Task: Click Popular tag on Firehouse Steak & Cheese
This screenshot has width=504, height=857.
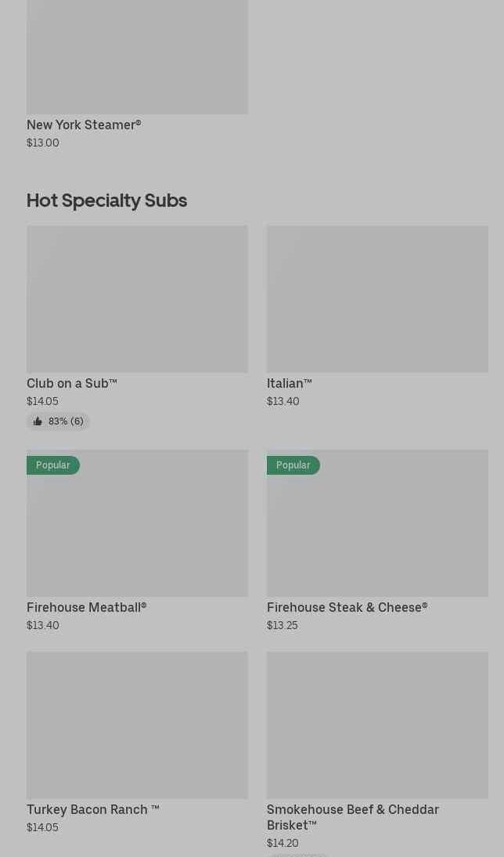Action: tap(293, 465)
